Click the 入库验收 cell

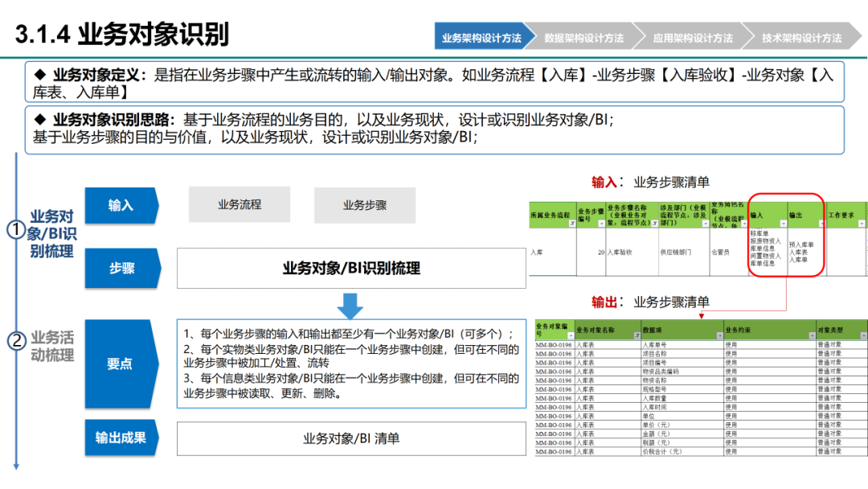pyautogui.click(x=633, y=252)
